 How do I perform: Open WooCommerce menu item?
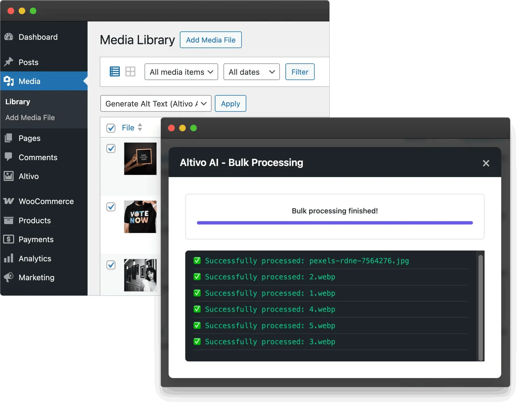click(x=44, y=201)
